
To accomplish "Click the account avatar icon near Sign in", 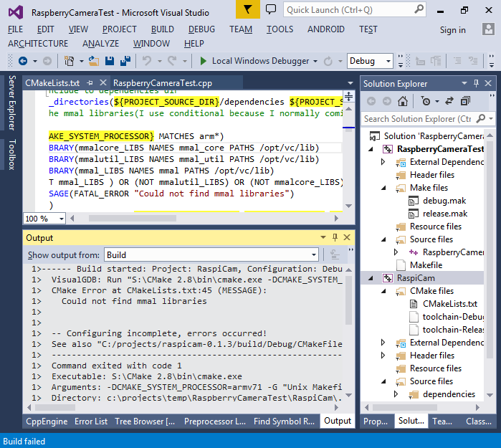I will coord(488,29).
